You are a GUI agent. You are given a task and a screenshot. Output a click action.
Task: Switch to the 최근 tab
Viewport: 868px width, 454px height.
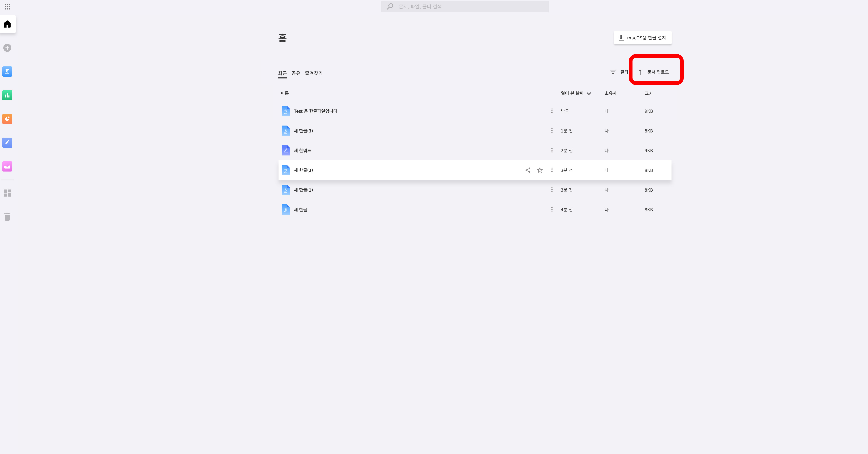pos(282,73)
